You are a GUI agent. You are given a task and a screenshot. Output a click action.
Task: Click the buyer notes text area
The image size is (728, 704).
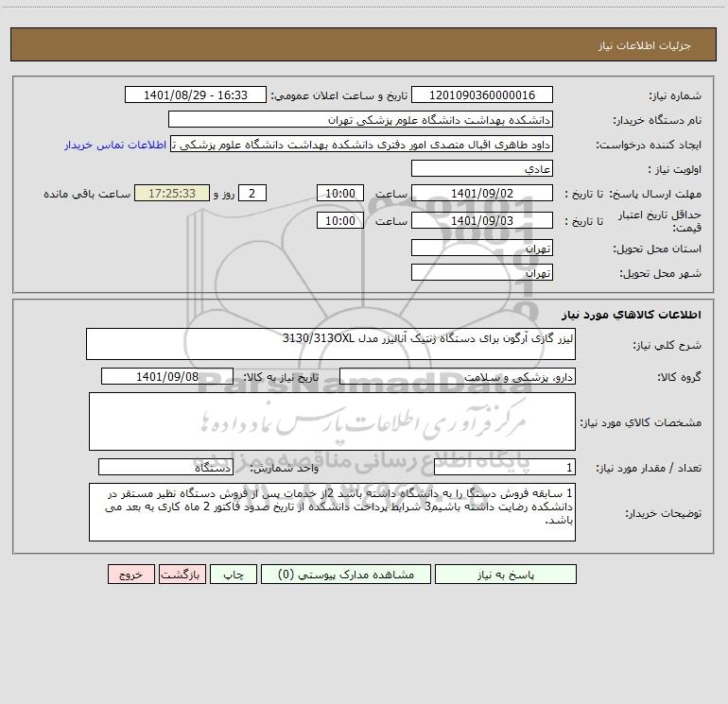(332, 512)
